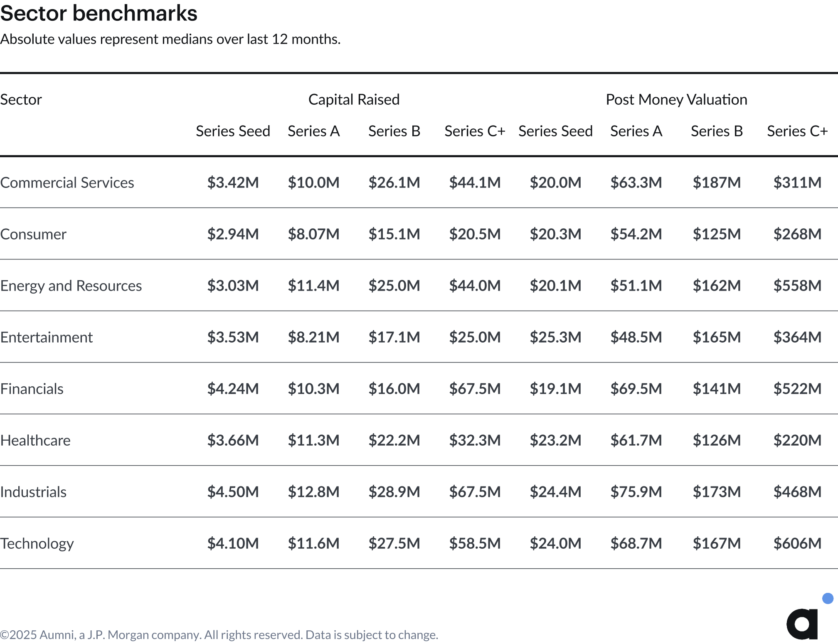The image size is (838, 644).
Task: Click the Consumer sector row label
Action: pos(33,234)
